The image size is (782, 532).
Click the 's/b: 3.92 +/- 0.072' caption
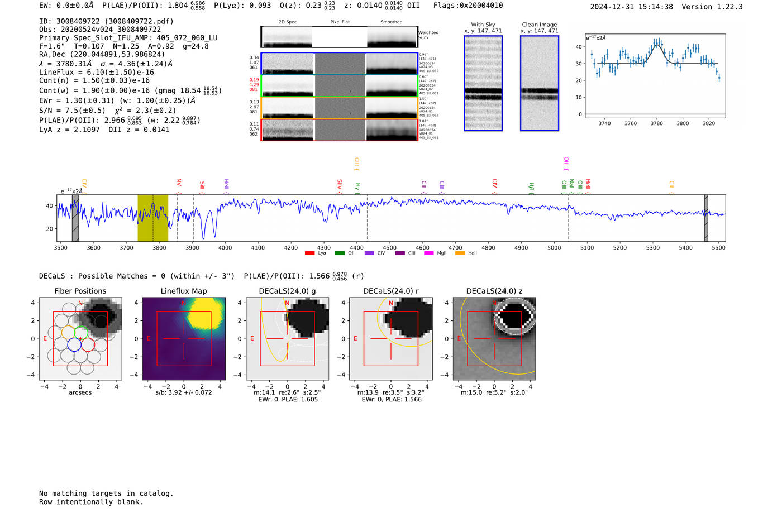pyautogui.click(x=184, y=392)
